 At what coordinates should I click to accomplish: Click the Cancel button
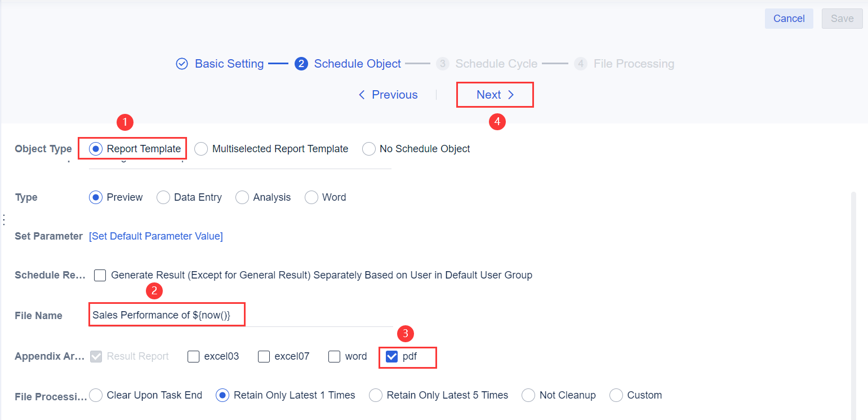coord(789,18)
